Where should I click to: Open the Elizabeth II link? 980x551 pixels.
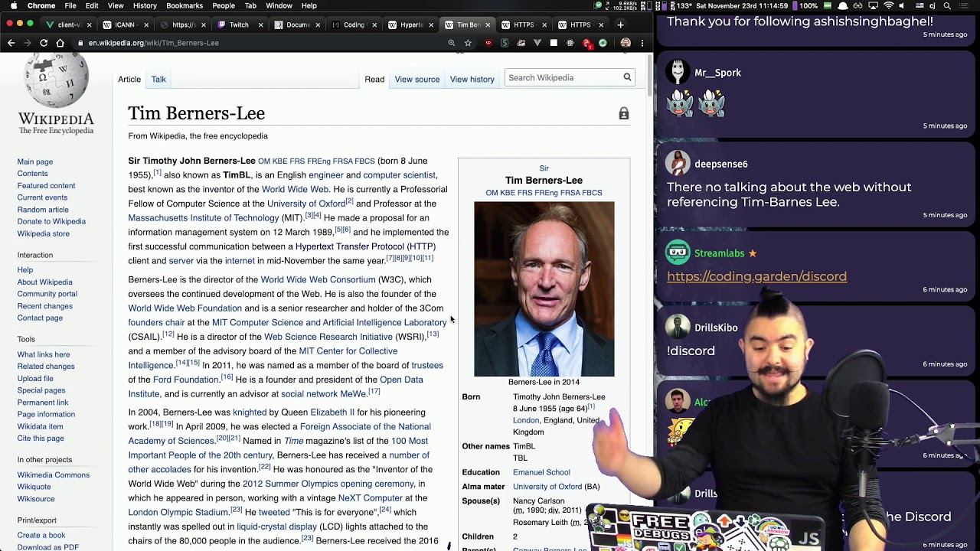click(332, 412)
